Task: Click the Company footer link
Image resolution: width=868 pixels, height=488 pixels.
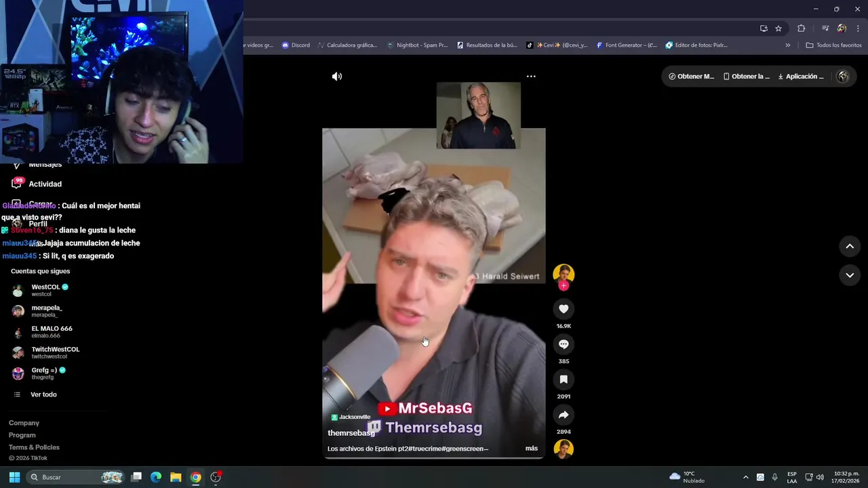Action: coord(24,423)
